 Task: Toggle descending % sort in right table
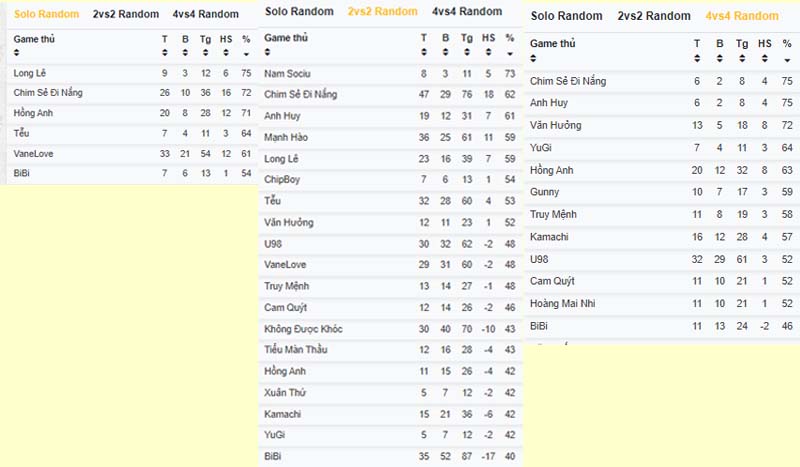tap(787, 60)
